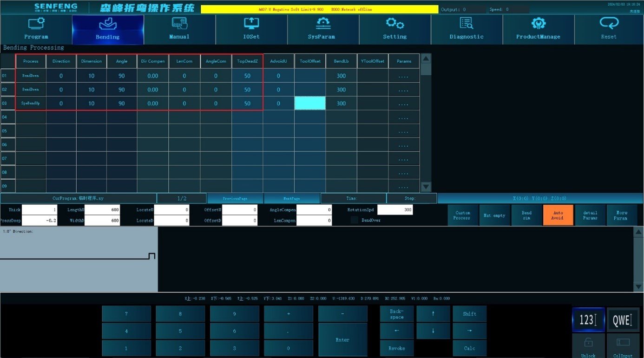This screenshot has height=358, width=644.
Task: Open the SysParam settings
Action: point(323,29)
